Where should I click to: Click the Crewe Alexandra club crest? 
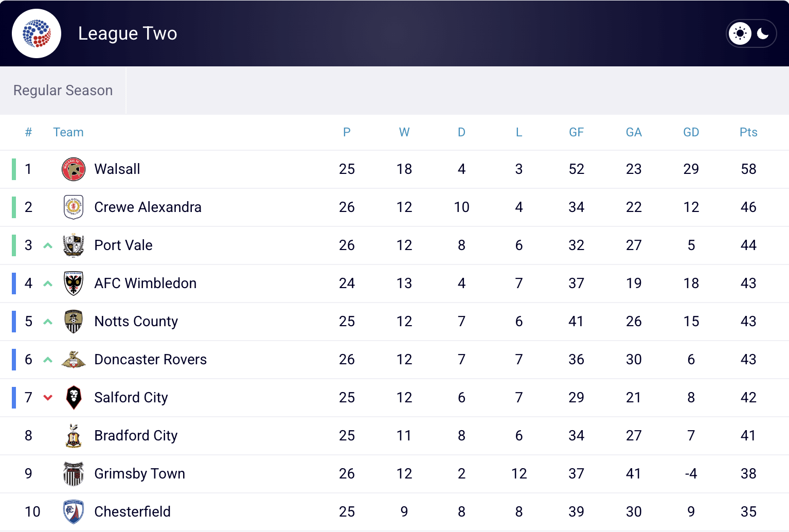click(74, 207)
